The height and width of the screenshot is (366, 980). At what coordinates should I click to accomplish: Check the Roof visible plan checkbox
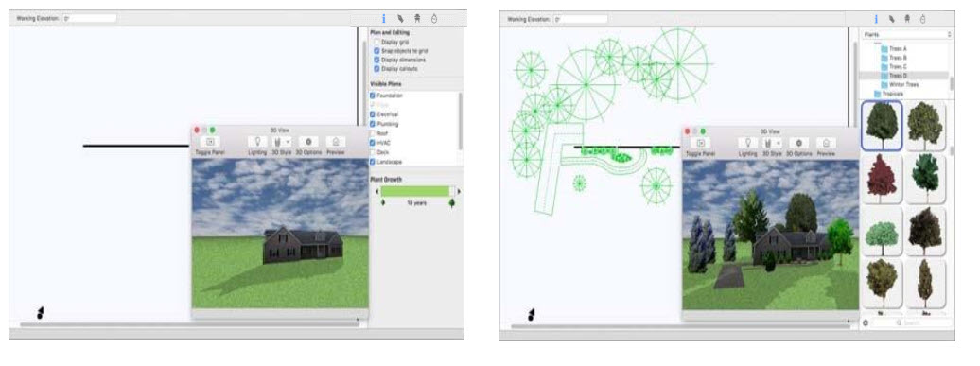pyautogui.click(x=373, y=133)
